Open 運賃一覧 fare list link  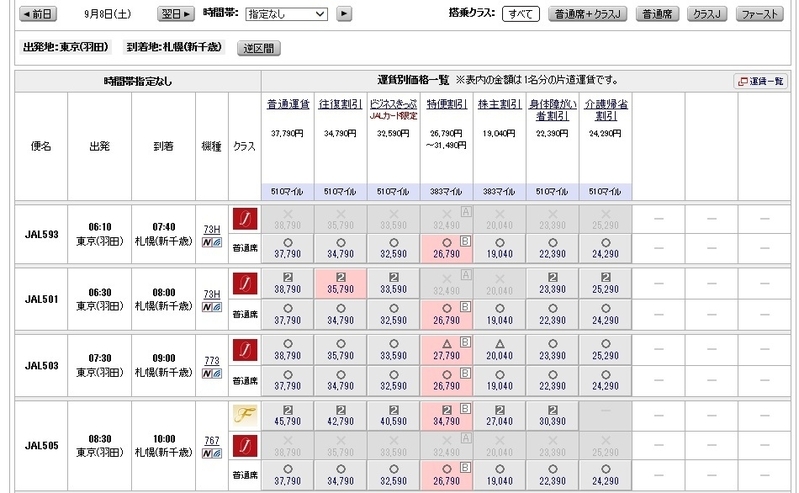pyautogui.click(x=761, y=81)
